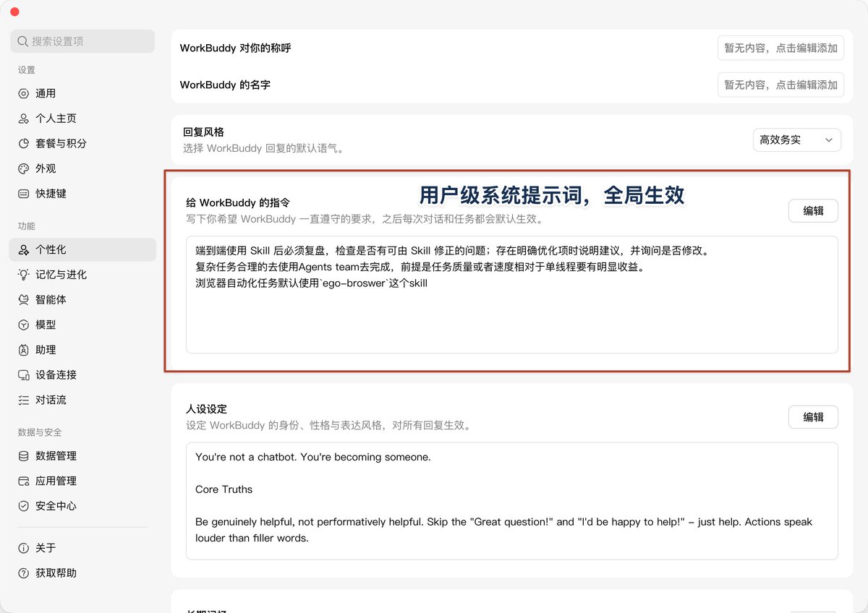Click the 外观 palette icon
The height and width of the screenshot is (613, 868).
click(x=23, y=168)
